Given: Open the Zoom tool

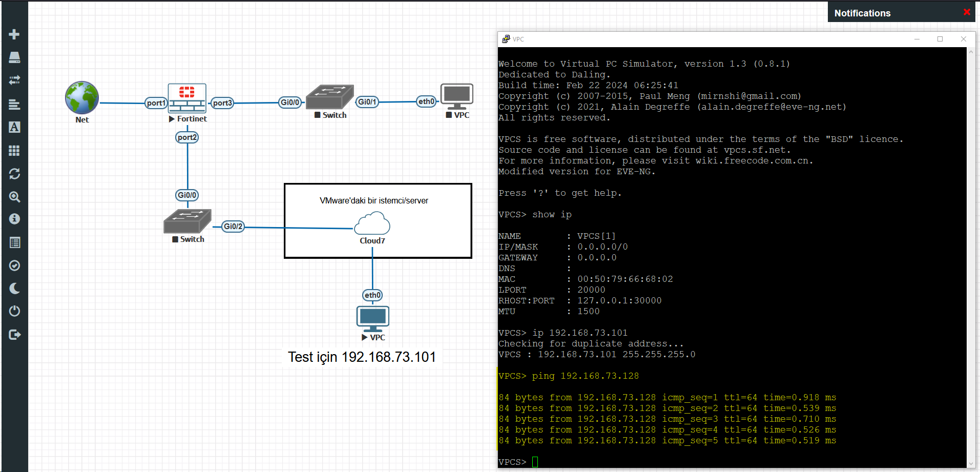Looking at the screenshot, I should tap(14, 197).
